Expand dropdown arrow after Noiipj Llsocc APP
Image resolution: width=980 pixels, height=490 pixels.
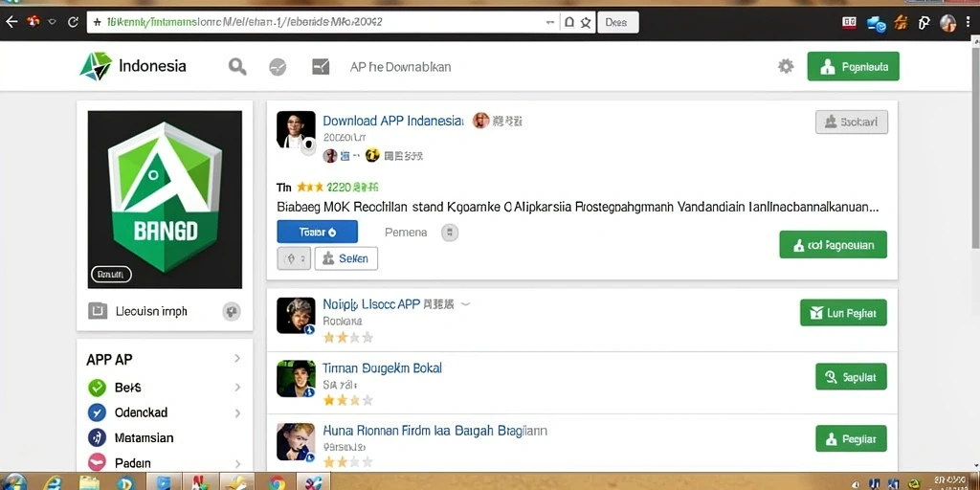[465, 305]
